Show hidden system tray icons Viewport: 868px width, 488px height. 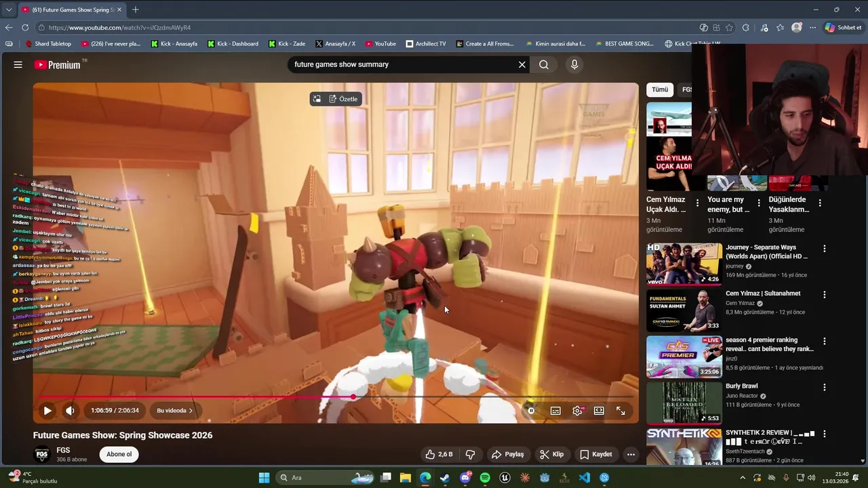743,478
